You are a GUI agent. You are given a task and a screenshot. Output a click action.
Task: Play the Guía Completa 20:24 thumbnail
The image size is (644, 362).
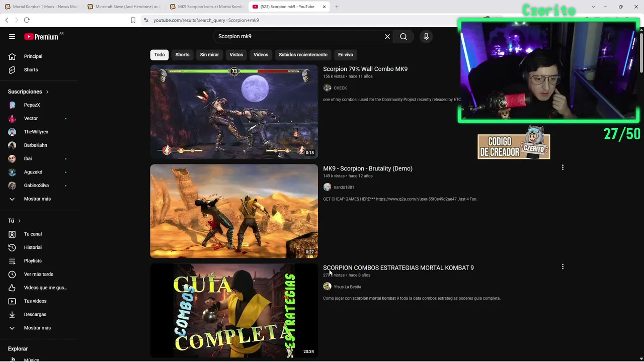[x=234, y=310]
